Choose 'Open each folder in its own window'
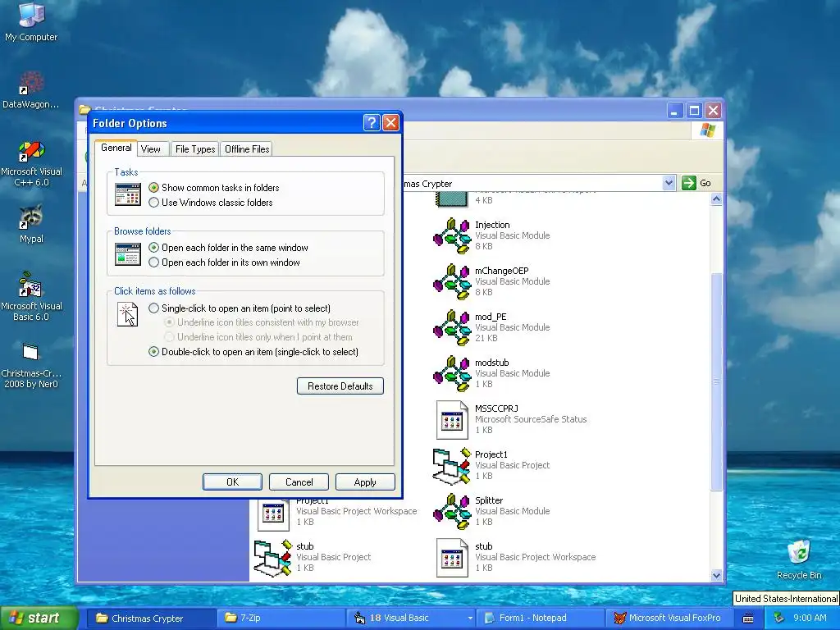Image resolution: width=840 pixels, height=630 pixels. tap(225, 262)
